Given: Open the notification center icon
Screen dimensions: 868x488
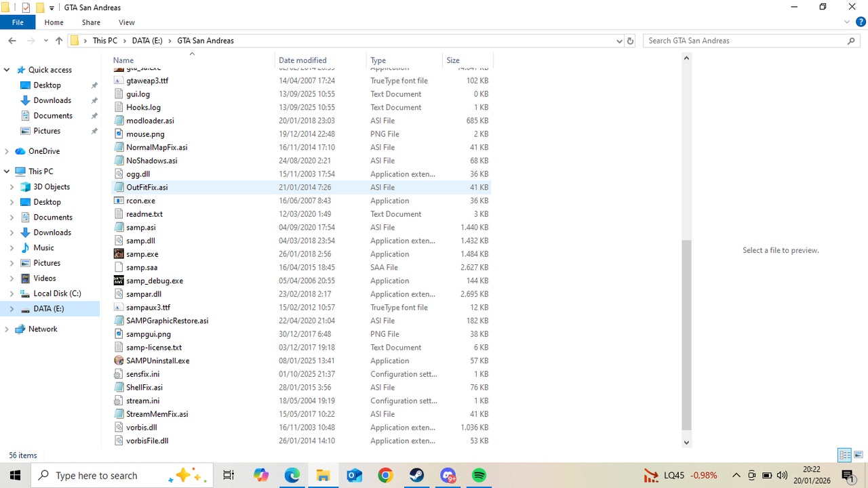Looking at the screenshot, I should point(848,475).
